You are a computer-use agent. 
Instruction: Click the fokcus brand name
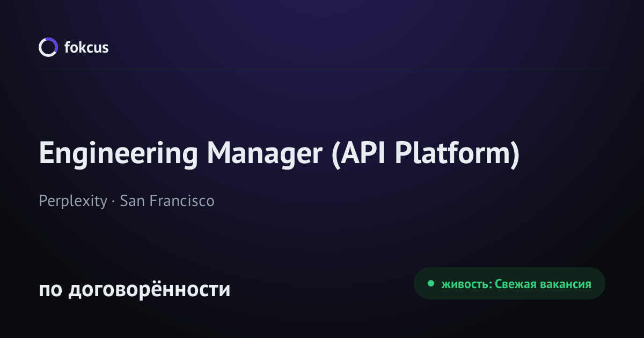click(x=86, y=48)
